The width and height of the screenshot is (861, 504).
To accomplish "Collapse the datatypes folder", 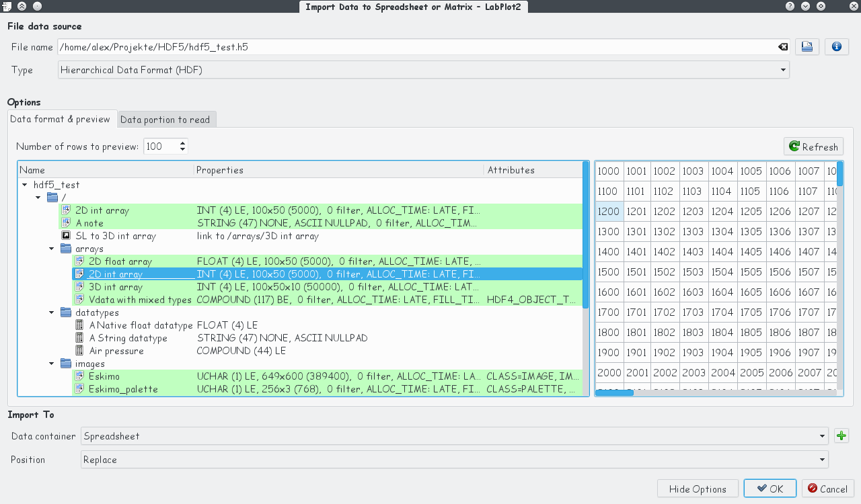I will 52,312.
